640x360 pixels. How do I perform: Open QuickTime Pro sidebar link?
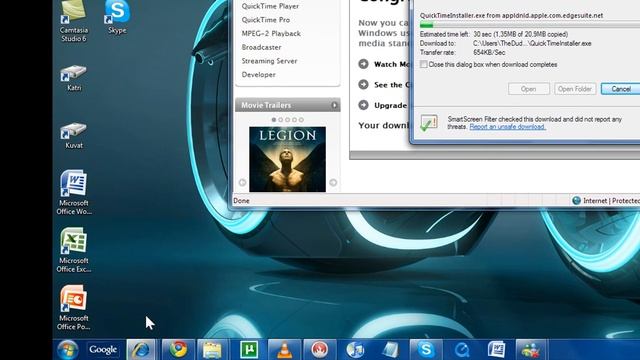pyautogui.click(x=266, y=20)
